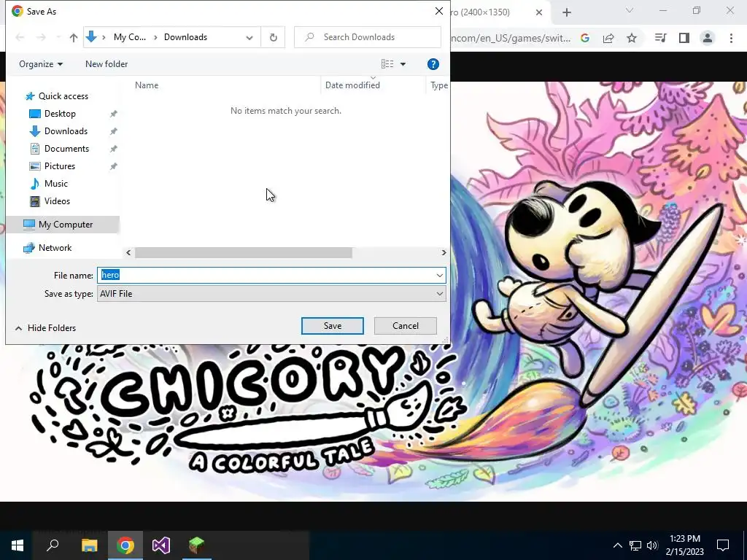Expand the File name dropdown
The image size is (747, 560).
(x=440, y=275)
